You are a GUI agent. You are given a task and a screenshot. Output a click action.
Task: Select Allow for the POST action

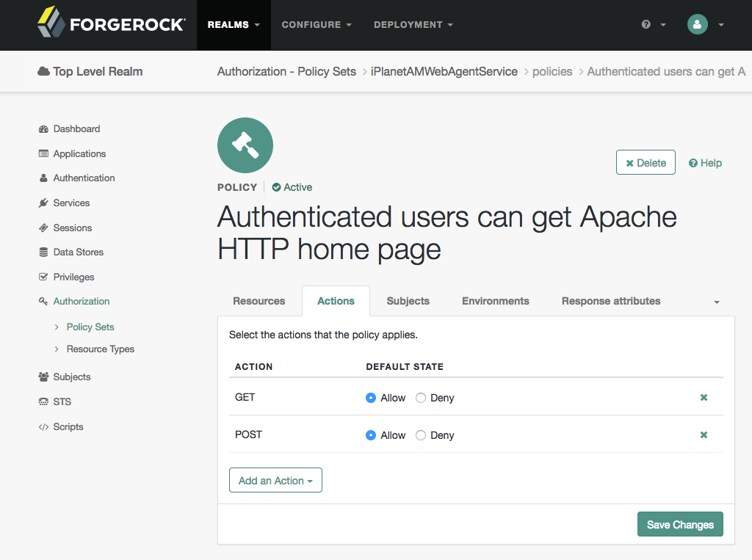coord(371,435)
